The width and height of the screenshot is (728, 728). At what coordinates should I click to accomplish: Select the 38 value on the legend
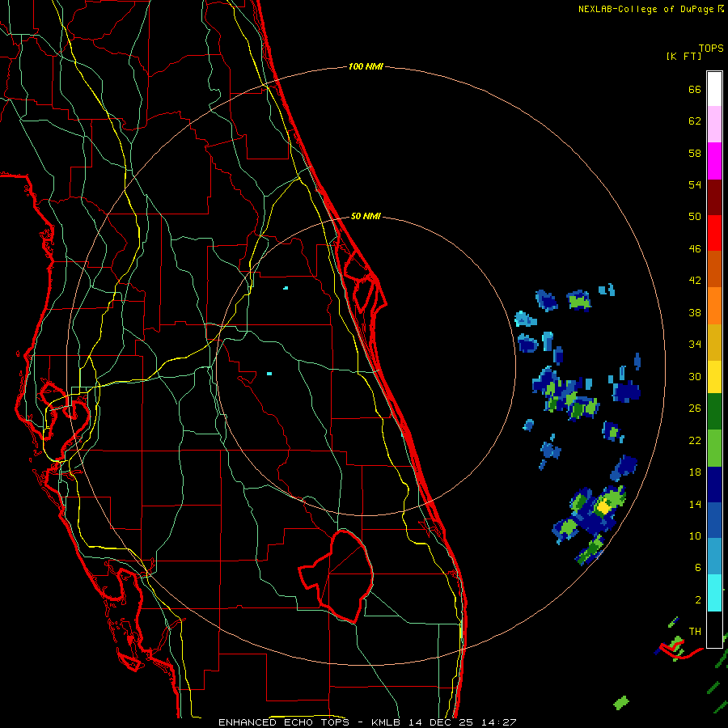[695, 312]
